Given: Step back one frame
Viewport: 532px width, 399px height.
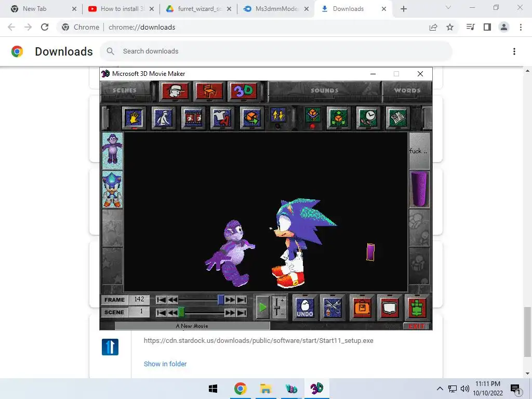Looking at the screenshot, I should (172, 300).
